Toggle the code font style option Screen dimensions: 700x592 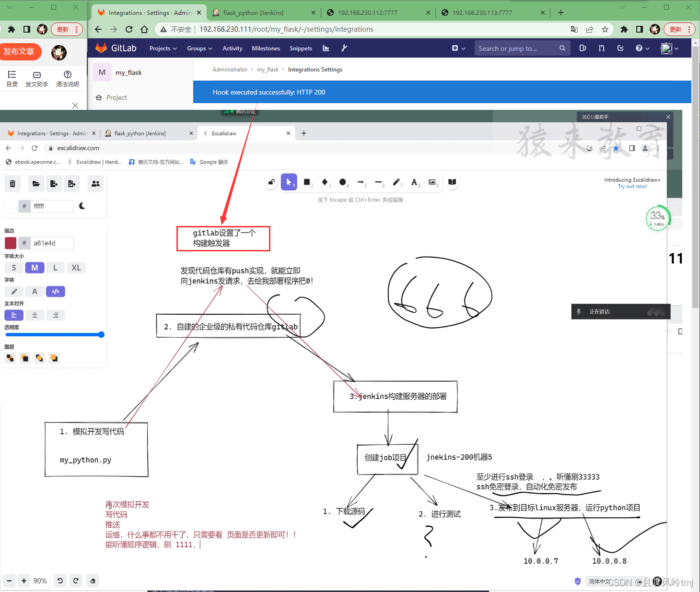click(55, 291)
